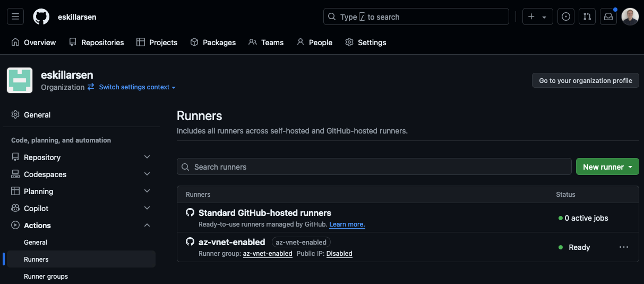Collapse the Actions sidebar section
Image resolution: width=644 pixels, height=284 pixels.
pos(81,225)
